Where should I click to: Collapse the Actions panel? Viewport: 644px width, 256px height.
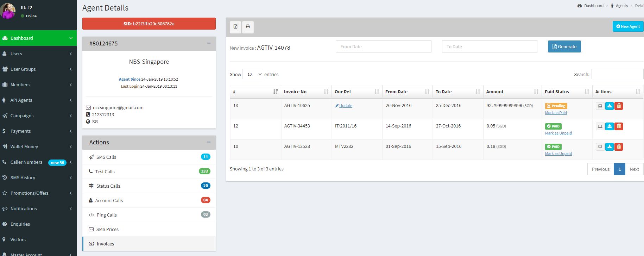tap(209, 142)
